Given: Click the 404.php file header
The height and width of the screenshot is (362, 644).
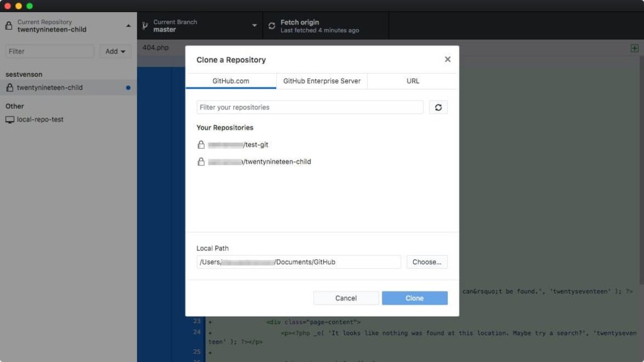Looking at the screenshot, I should coord(156,48).
